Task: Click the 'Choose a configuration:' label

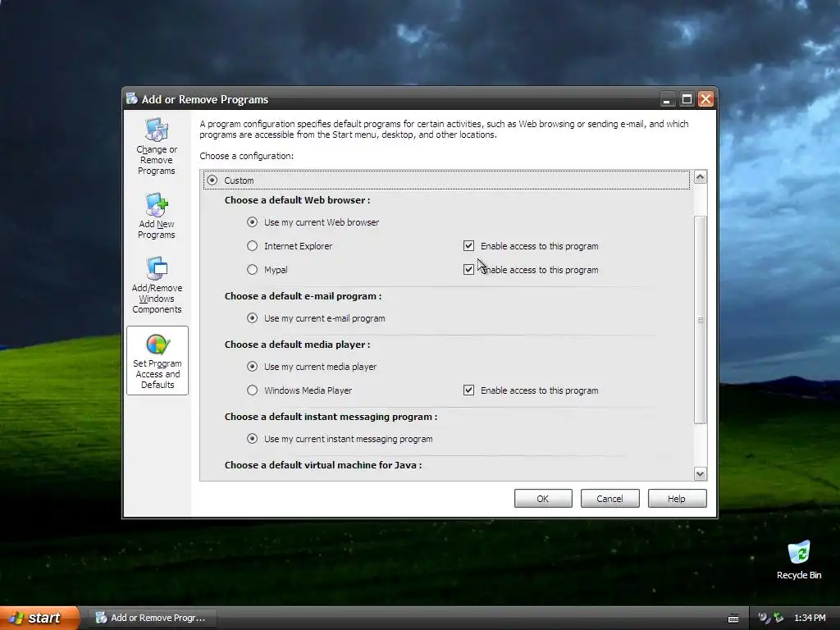Action: pos(246,156)
